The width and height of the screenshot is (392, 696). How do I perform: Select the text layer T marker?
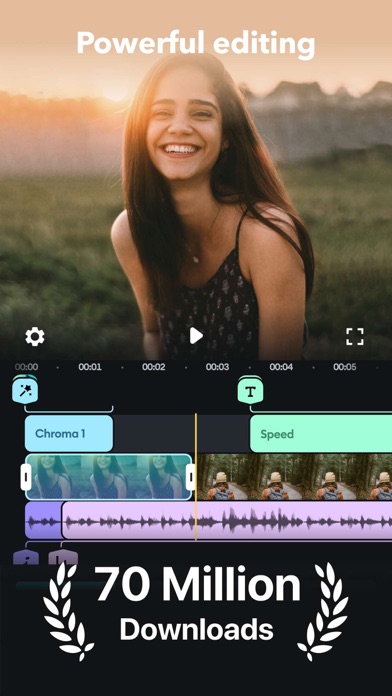pos(250,391)
